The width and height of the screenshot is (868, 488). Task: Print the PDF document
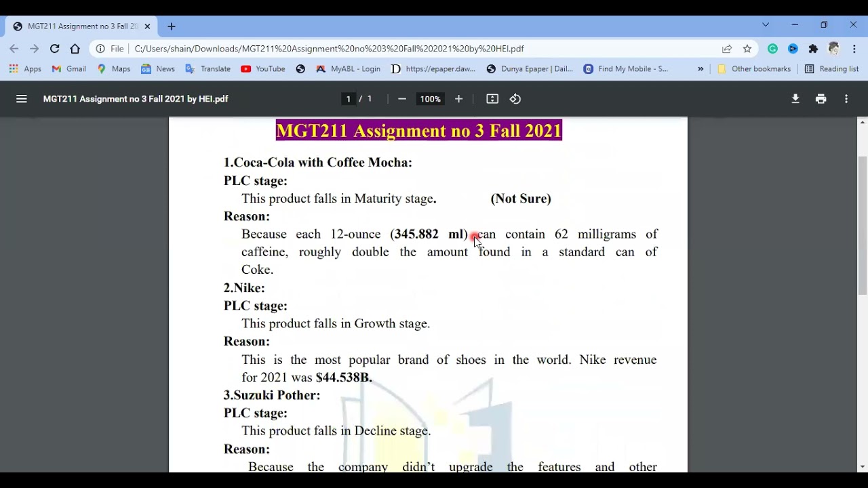pyautogui.click(x=821, y=99)
